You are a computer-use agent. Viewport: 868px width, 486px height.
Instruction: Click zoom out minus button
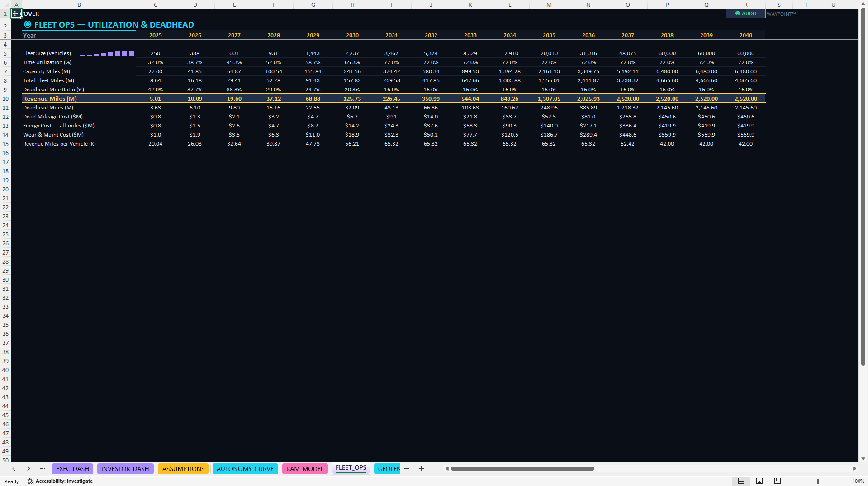[791, 481]
